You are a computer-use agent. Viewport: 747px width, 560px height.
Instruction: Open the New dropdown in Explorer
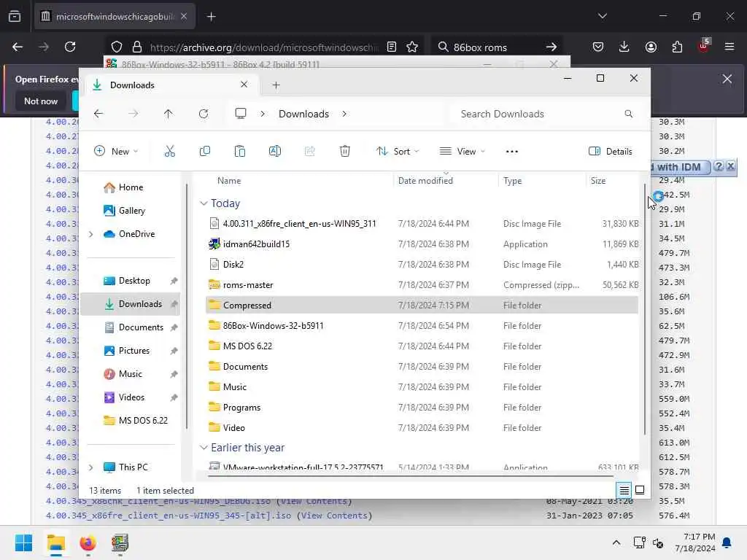click(x=116, y=152)
